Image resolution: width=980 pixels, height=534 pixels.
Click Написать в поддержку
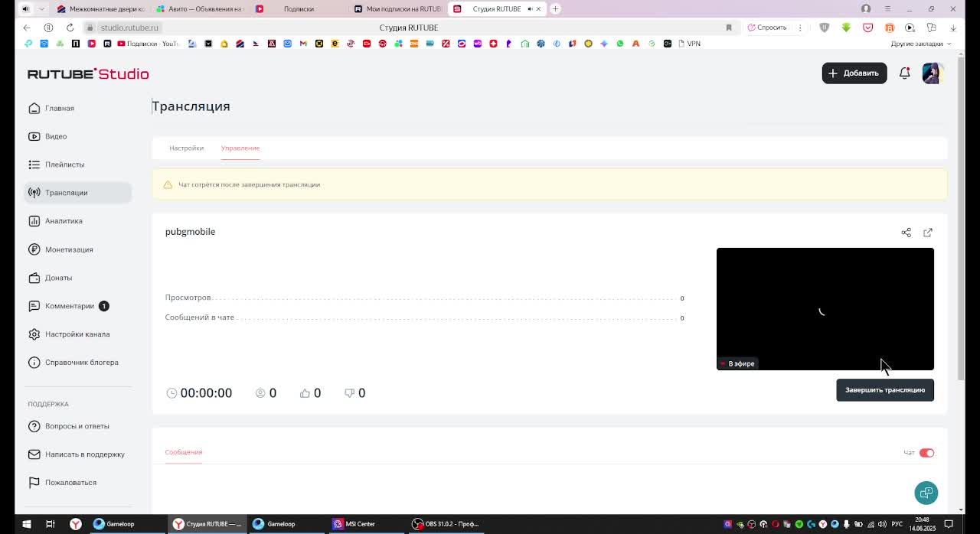click(76, 454)
